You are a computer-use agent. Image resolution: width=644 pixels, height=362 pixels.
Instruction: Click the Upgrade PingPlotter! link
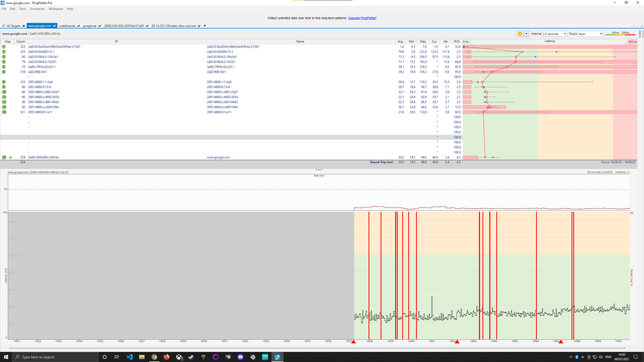[x=362, y=19]
